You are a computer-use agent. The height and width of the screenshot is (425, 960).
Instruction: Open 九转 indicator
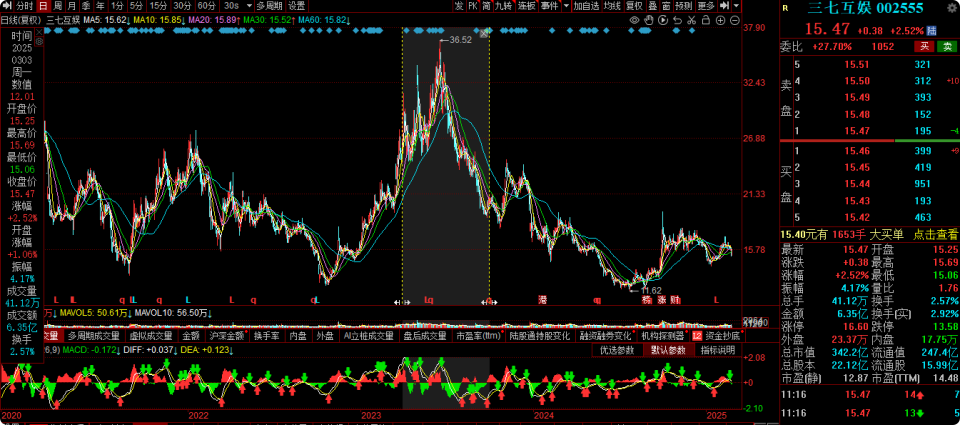coord(504,6)
